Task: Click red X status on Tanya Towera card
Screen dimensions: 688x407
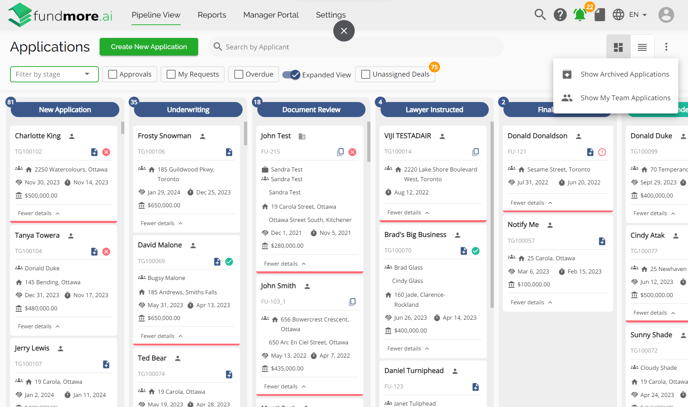Action: coord(106,252)
